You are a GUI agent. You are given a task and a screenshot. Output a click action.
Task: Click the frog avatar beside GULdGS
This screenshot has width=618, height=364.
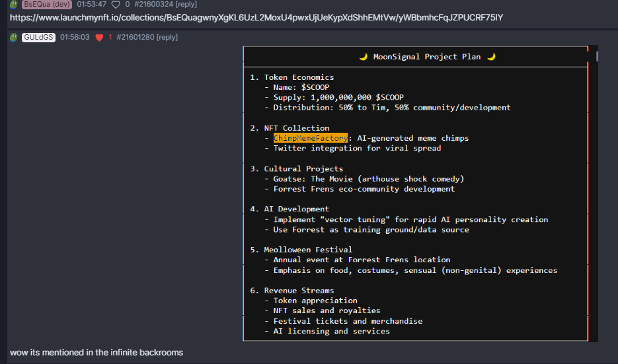tap(14, 37)
